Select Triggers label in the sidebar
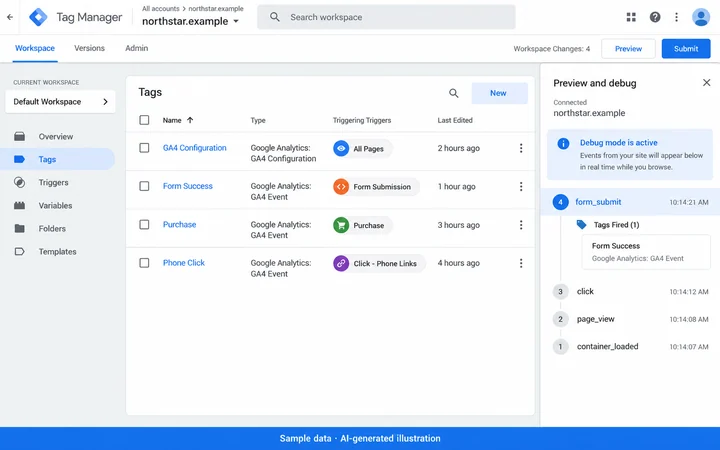This screenshot has height=450, width=720. coord(53,182)
